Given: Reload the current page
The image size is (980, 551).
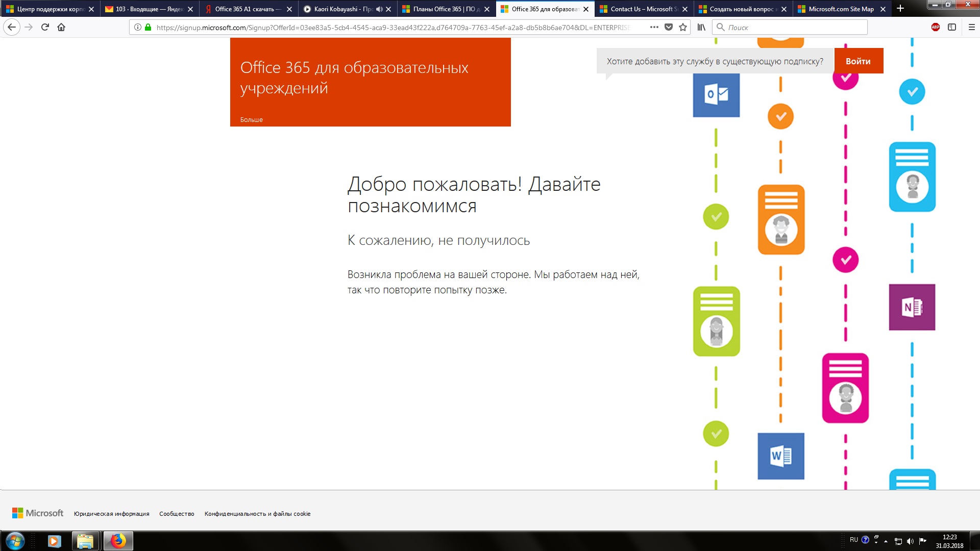Looking at the screenshot, I should [x=45, y=27].
